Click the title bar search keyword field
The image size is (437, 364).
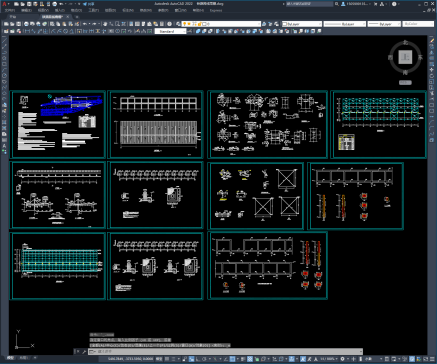[310, 4]
